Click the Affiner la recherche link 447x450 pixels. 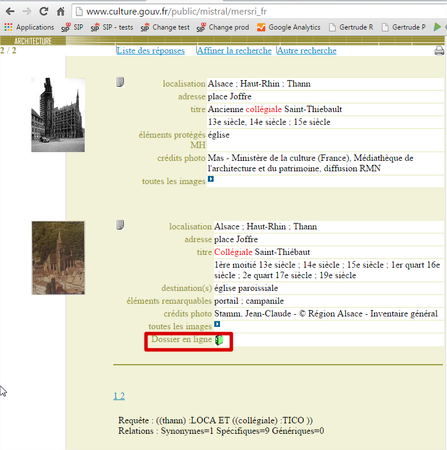click(x=234, y=51)
